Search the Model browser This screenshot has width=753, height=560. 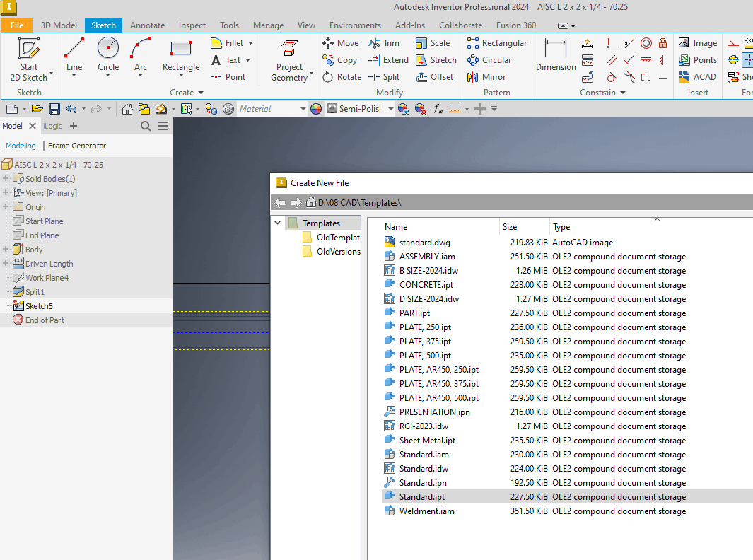[146, 126]
